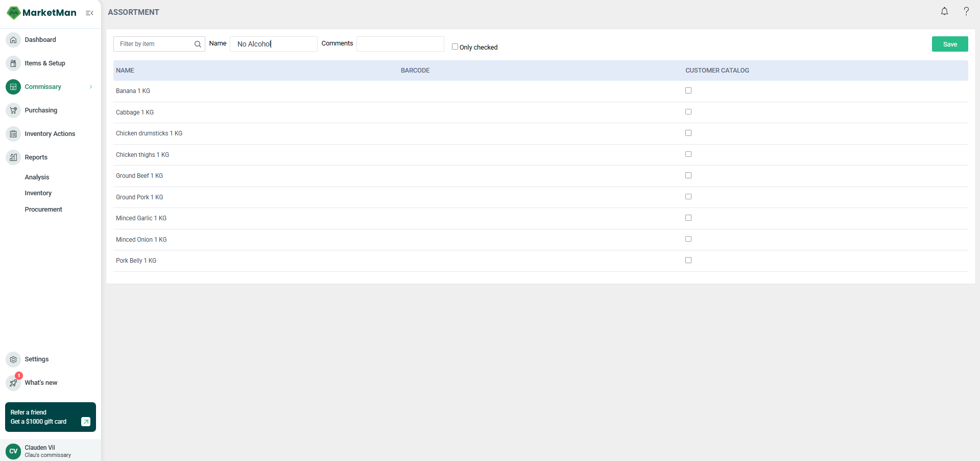The image size is (980, 461).
Task: Select the Inventory report submenu item
Action: pyautogui.click(x=38, y=193)
